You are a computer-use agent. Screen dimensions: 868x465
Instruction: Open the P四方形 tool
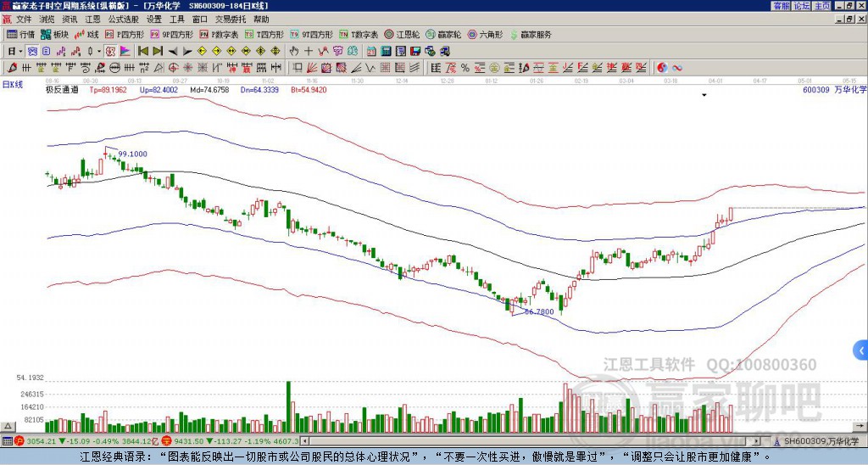[x=125, y=34]
